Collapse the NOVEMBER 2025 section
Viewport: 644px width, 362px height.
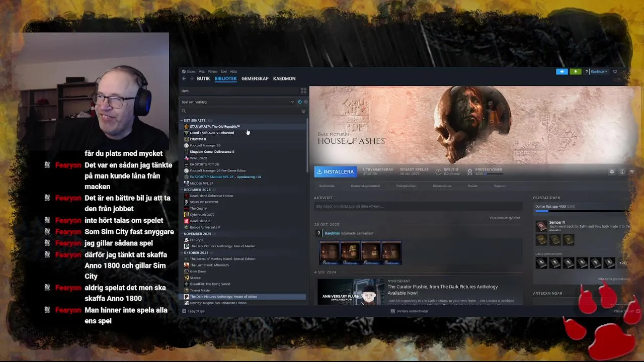[x=182, y=234]
